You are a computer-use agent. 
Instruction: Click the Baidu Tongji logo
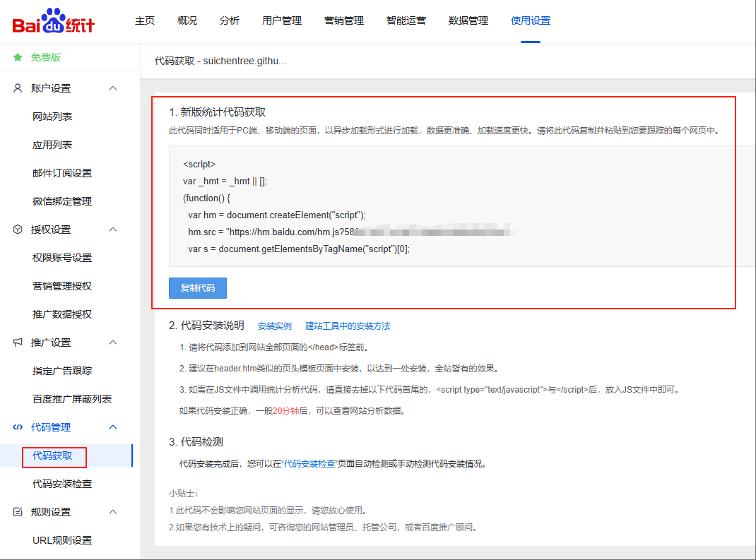pyautogui.click(x=53, y=21)
